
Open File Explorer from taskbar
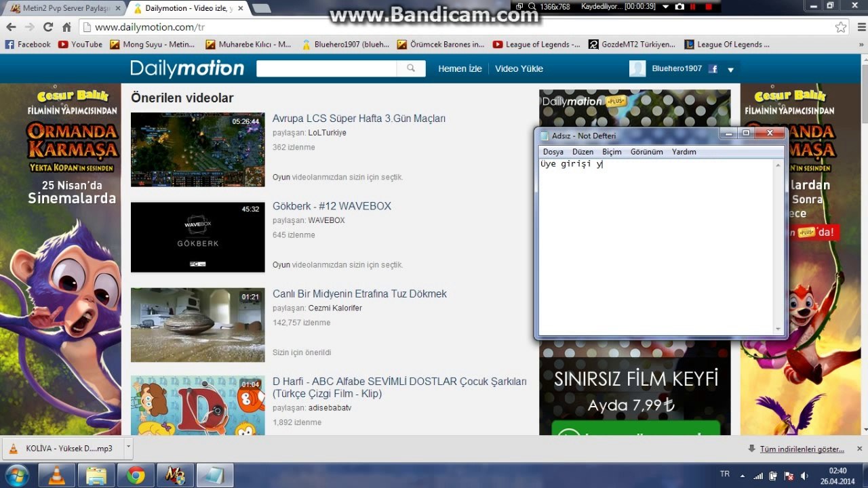click(96, 475)
